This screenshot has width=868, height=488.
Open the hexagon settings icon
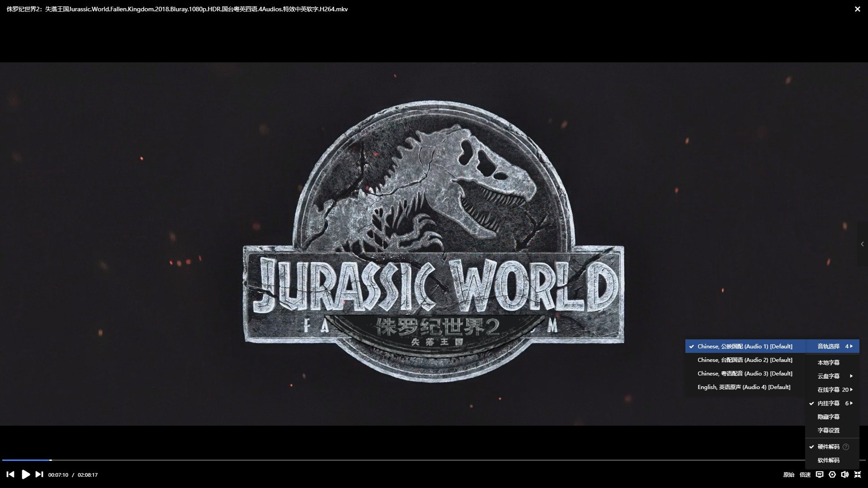click(x=832, y=474)
